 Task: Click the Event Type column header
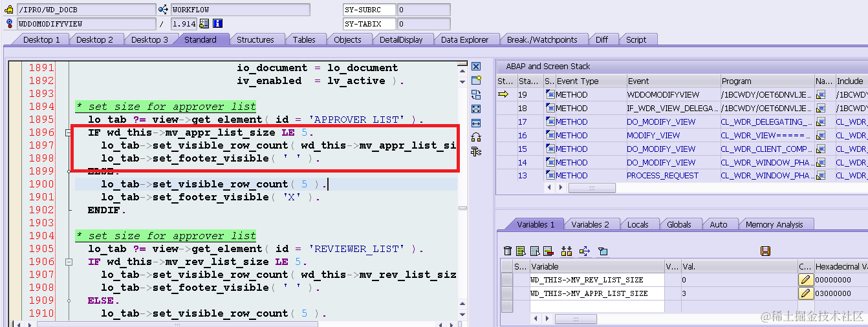(x=591, y=81)
